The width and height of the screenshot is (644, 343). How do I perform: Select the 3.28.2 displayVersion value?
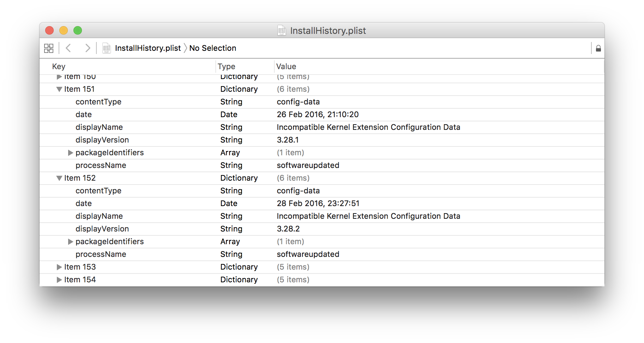pos(288,229)
